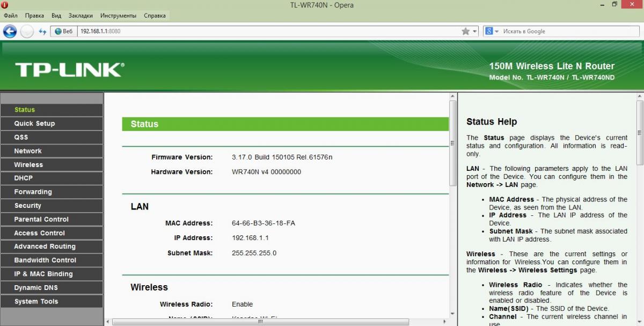Click main content vertical scrollbar up arrow
644x326 pixels.
[x=452, y=97]
